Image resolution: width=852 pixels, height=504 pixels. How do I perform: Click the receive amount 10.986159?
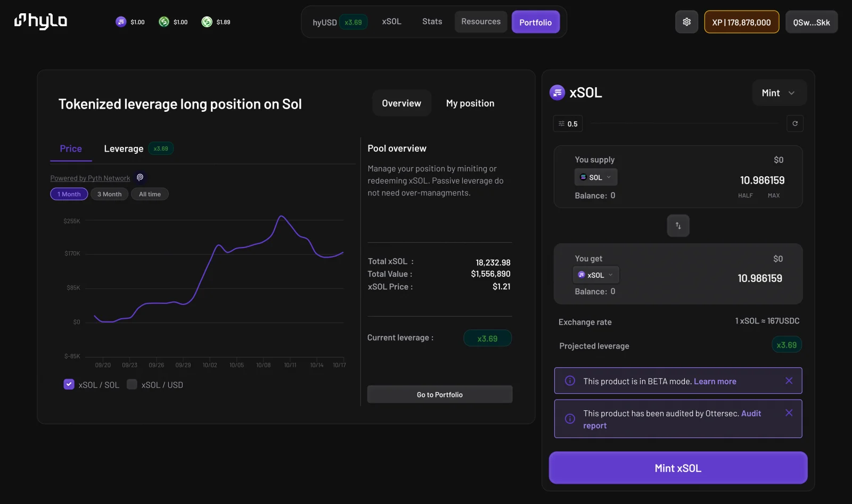(760, 278)
